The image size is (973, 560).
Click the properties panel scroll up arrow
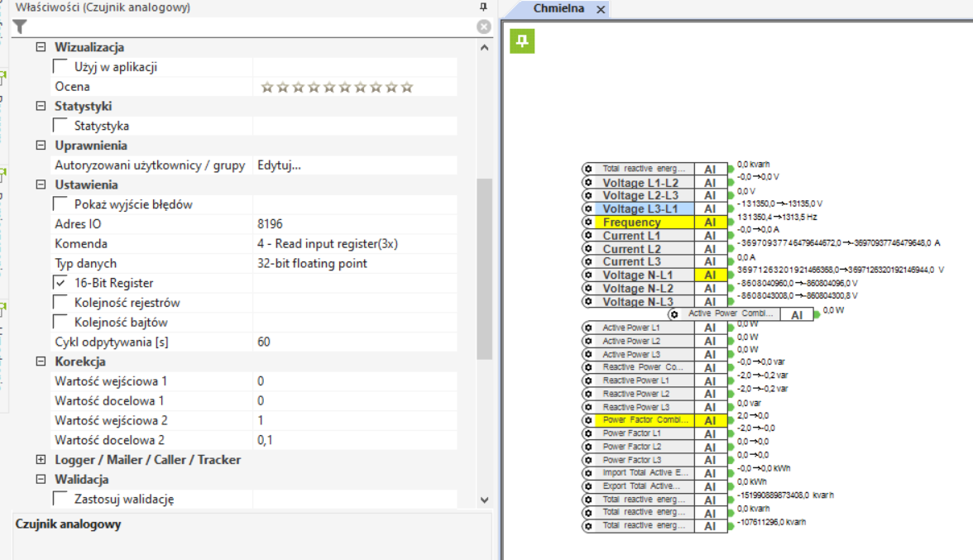[x=485, y=47]
